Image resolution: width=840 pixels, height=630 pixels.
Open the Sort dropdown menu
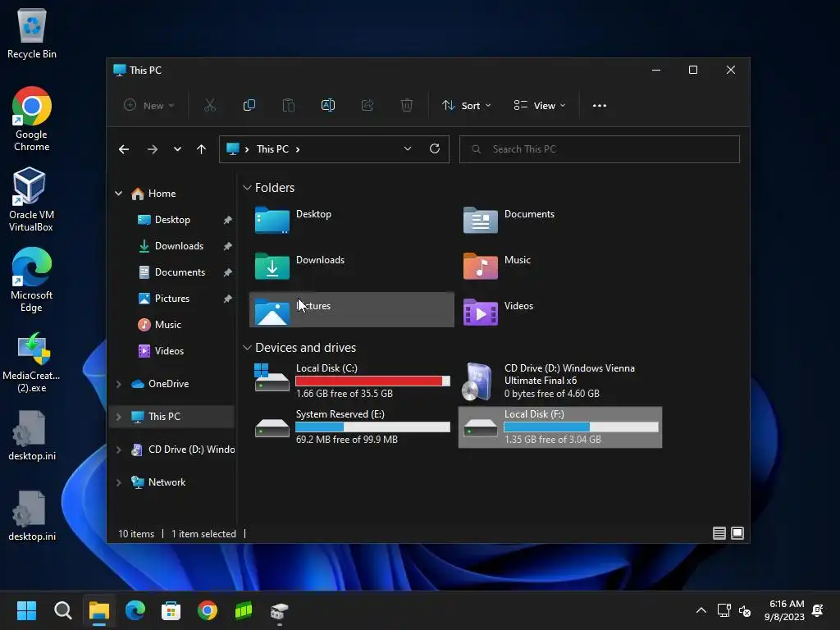pyautogui.click(x=466, y=106)
